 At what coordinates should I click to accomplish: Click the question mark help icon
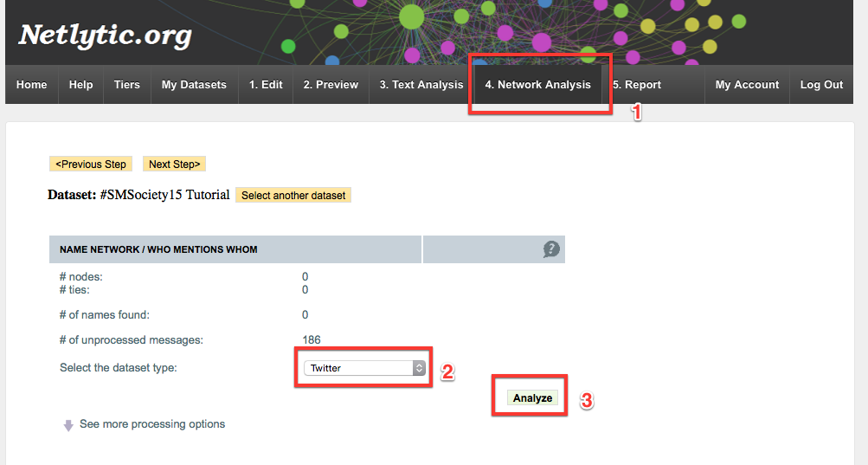(x=551, y=249)
